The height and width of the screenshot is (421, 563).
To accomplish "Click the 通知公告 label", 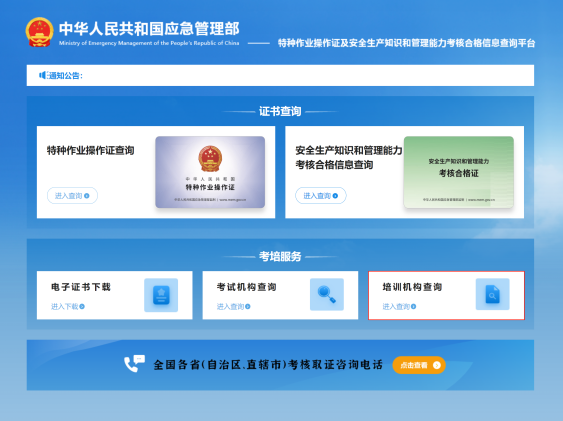I will [65, 75].
